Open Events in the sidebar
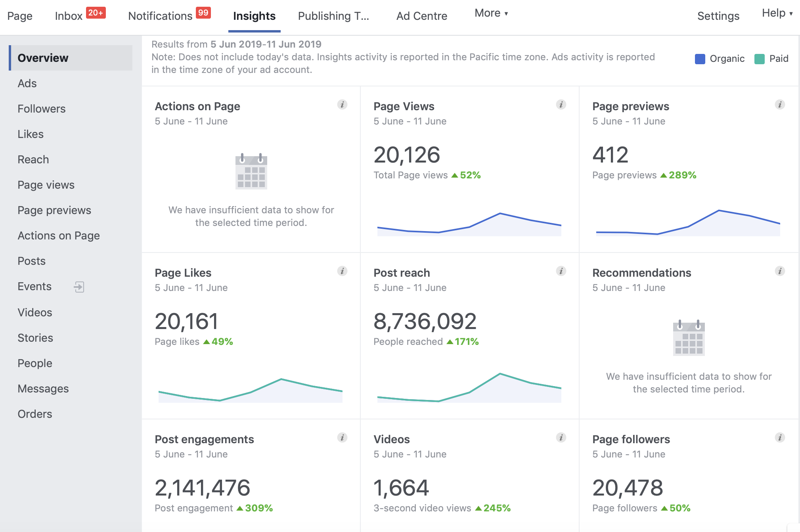 (x=34, y=286)
